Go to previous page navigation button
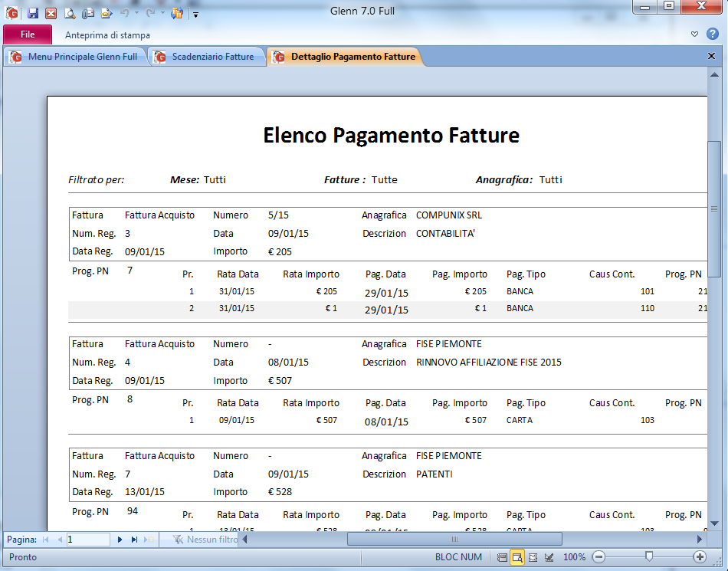Image resolution: width=728 pixels, height=571 pixels. (60, 540)
